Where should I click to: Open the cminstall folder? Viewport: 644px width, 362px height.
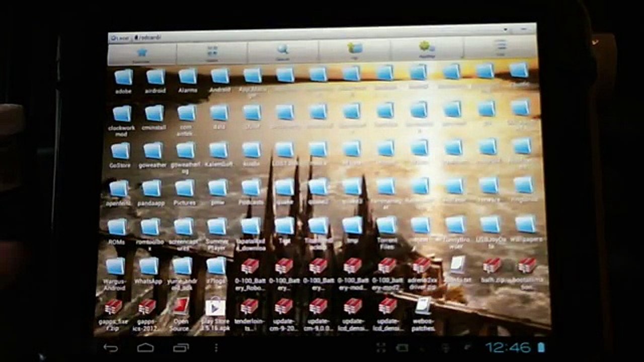[x=154, y=118]
